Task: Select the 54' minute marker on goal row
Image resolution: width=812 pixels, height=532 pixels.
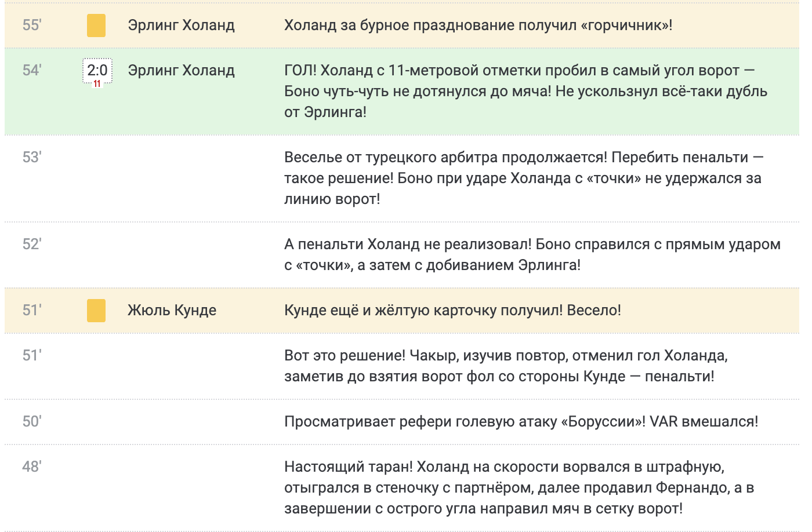Action: click(32, 71)
